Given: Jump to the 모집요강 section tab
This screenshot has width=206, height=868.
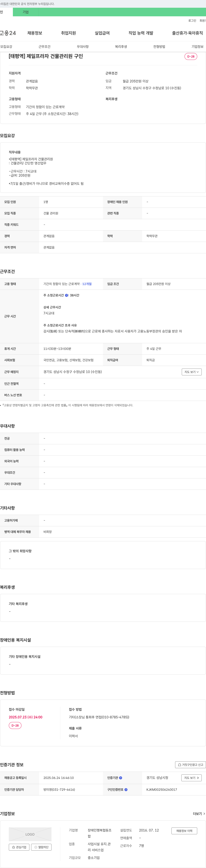Looking at the screenshot, I should pyautogui.click(x=6, y=47).
